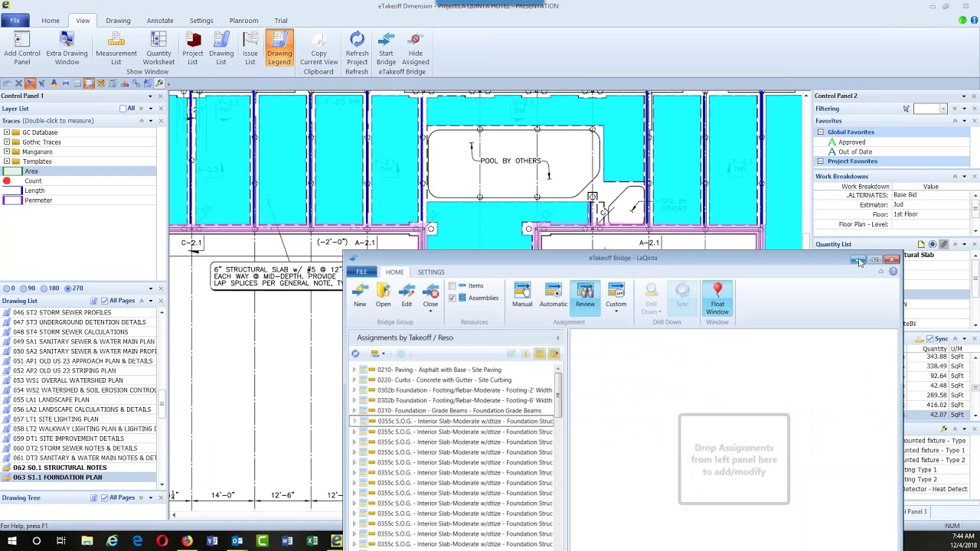Click the Float Window pin button
Screen dimensions: 980x551
(x=717, y=298)
